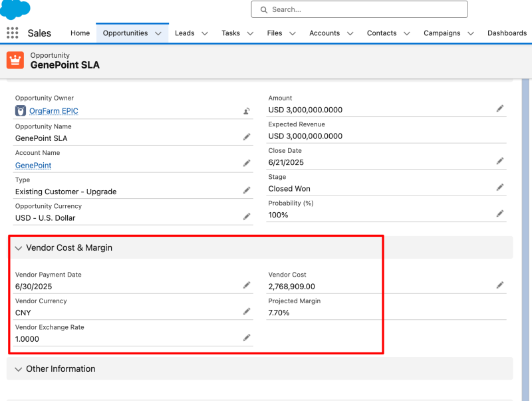Select the Opportunities tab
532x401 pixels.
pos(125,33)
